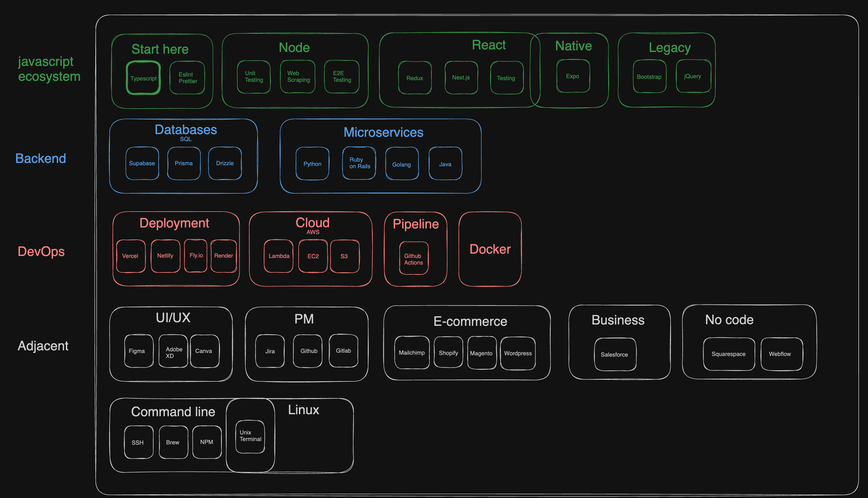Select the Eslint Prettier box
The width and height of the screenshot is (868, 498).
(x=187, y=77)
